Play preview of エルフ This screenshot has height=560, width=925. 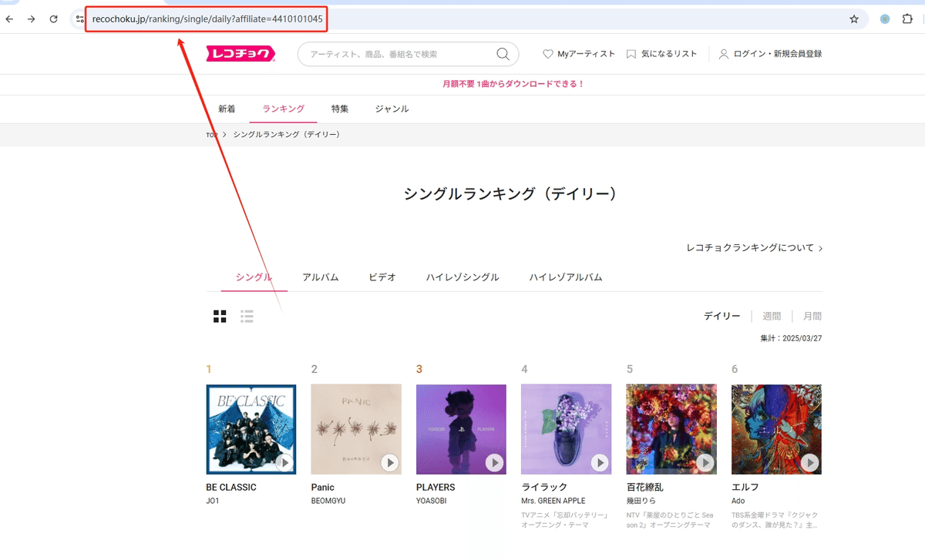809,462
